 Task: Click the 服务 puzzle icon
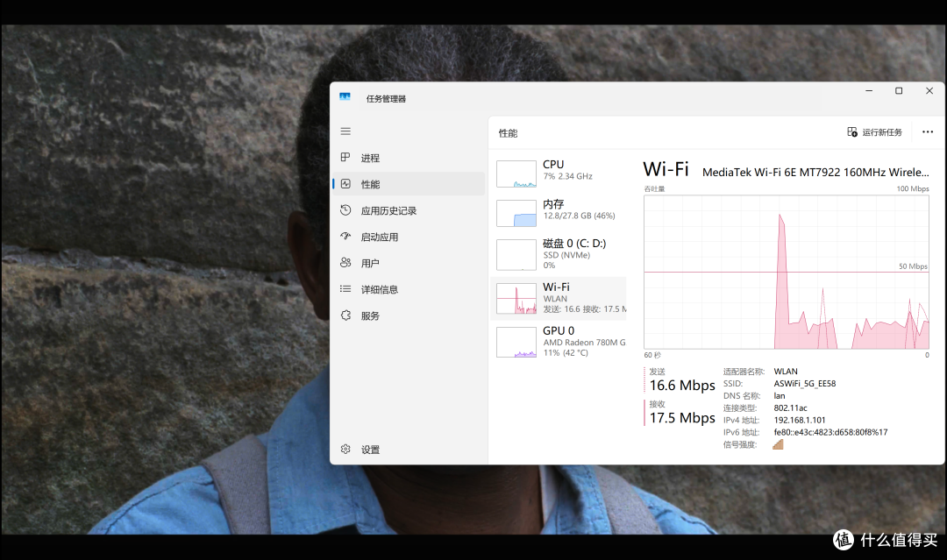pyautogui.click(x=345, y=315)
